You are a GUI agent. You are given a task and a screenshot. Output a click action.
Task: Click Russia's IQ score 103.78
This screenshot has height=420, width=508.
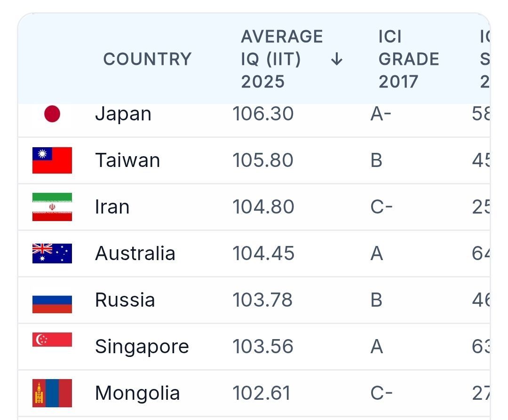pyautogui.click(x=262, y=300)
